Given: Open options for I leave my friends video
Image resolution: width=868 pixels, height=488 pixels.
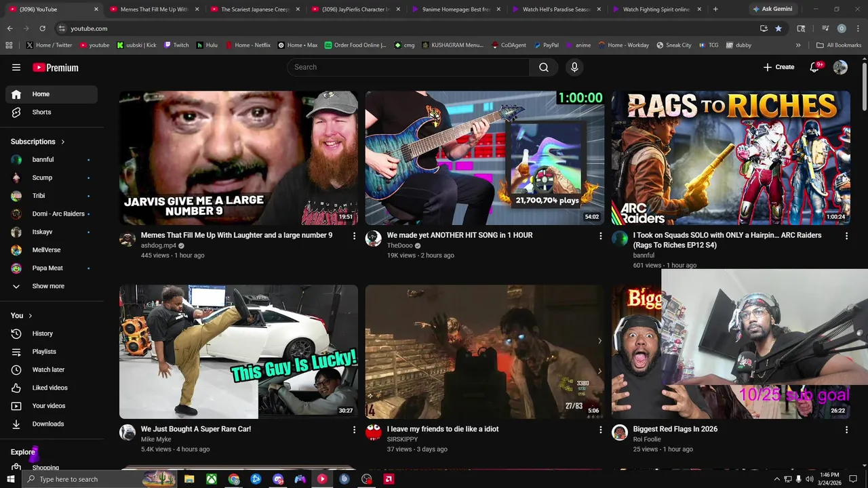Looking at the screenshot, I should click(600, 430).
